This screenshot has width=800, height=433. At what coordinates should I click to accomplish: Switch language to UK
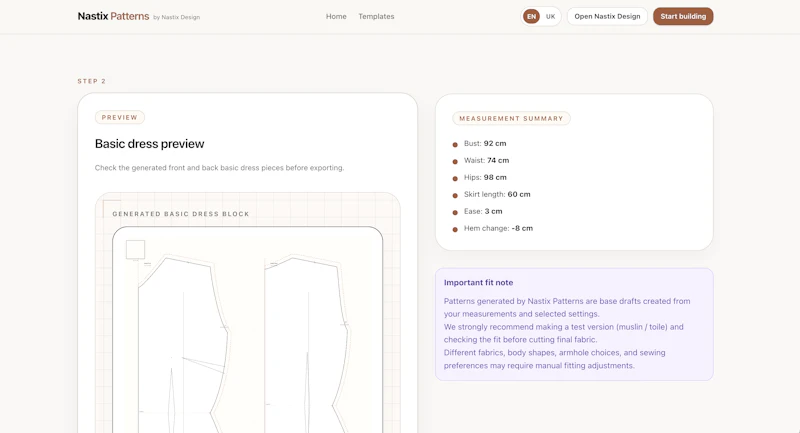coord(551,16)
